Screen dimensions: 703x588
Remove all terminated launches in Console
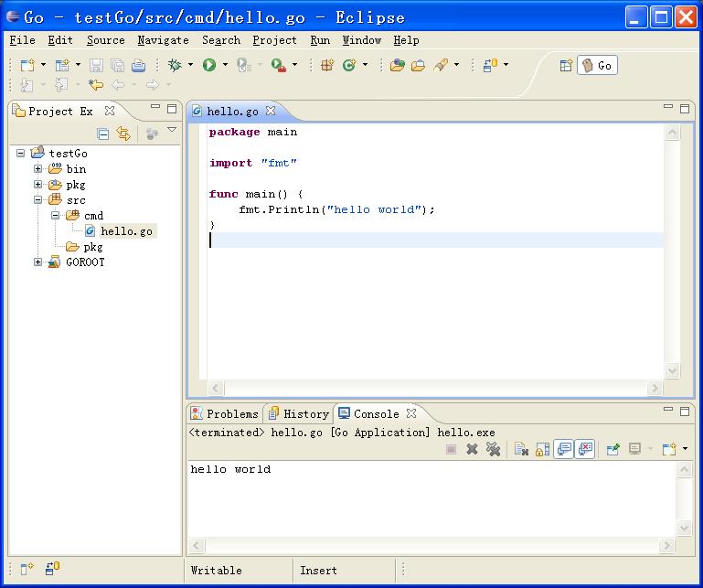493,449
